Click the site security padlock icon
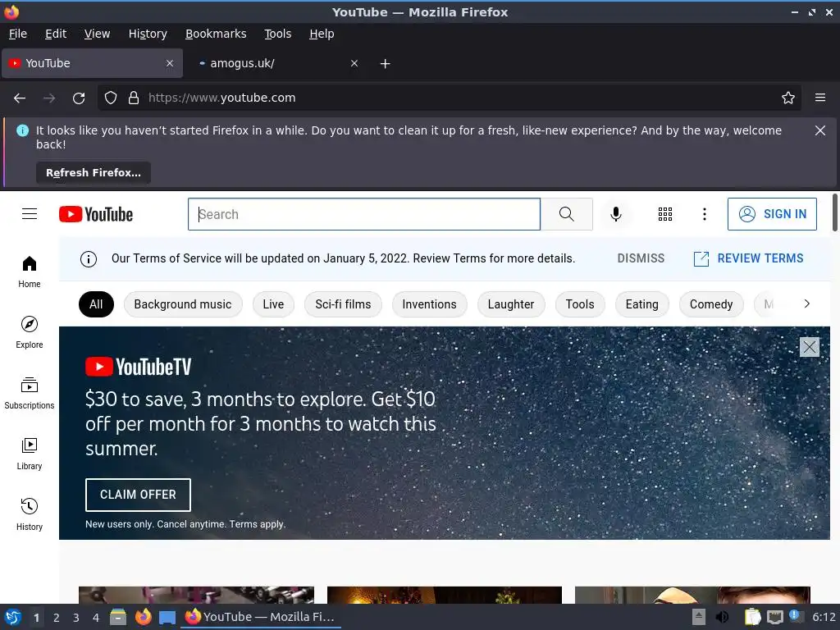 point(134,98)
